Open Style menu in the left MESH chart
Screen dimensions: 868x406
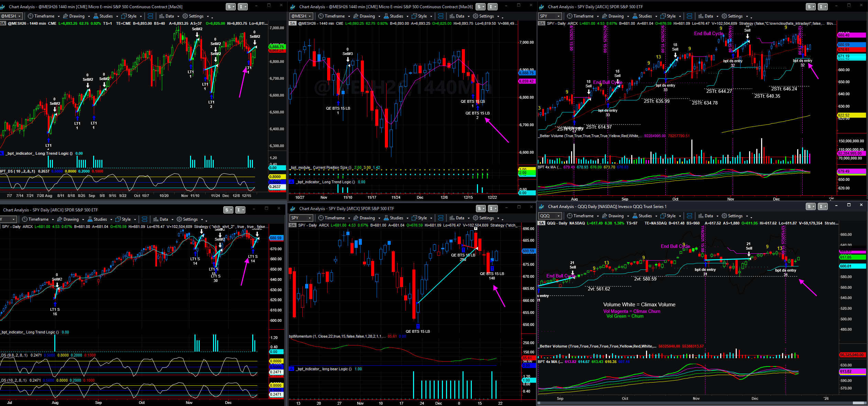129,16
